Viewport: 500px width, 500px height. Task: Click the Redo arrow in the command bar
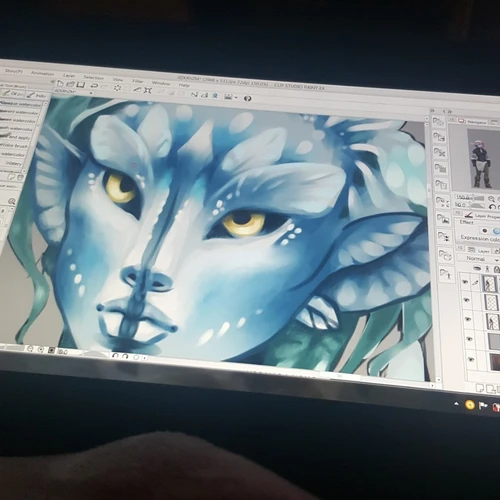104,86
